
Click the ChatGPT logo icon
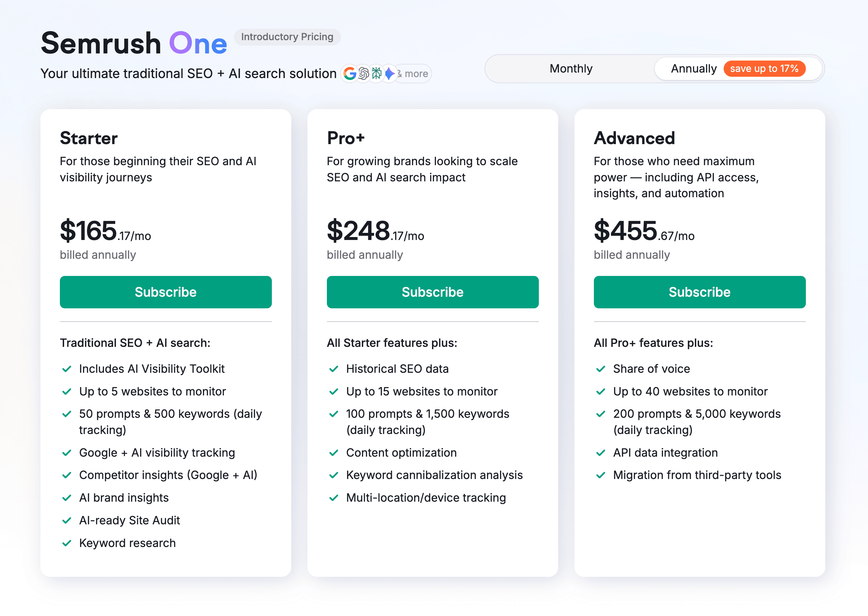[x=363, y=74]
